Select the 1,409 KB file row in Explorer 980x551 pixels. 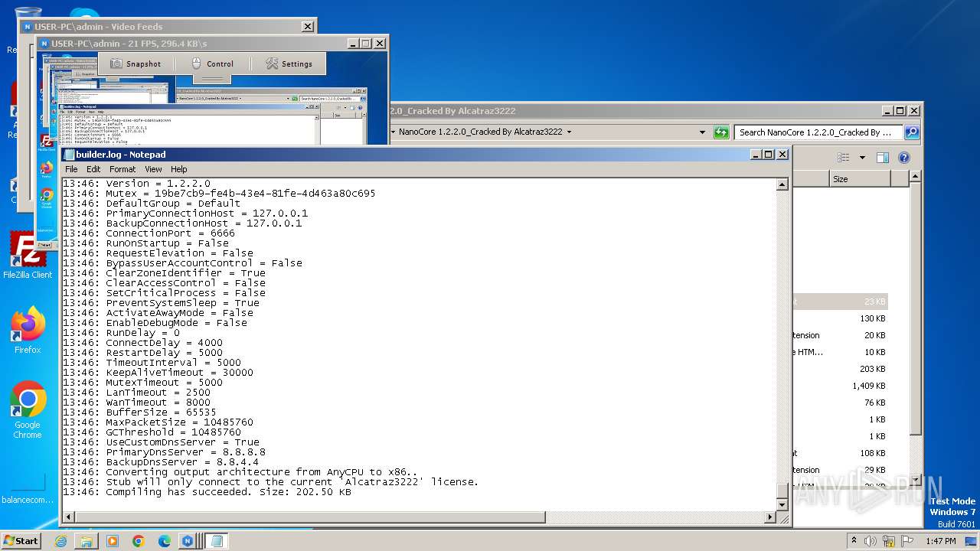tap(840, 386)
